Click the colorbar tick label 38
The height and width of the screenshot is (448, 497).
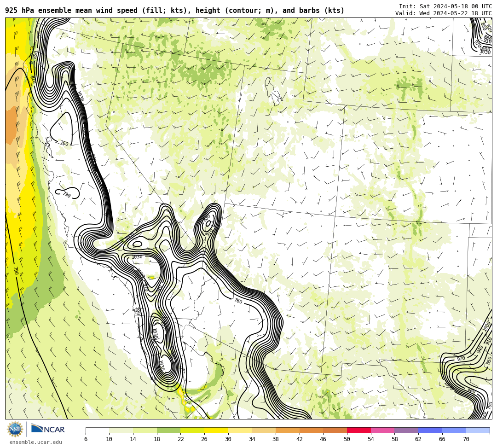point(276,439)
